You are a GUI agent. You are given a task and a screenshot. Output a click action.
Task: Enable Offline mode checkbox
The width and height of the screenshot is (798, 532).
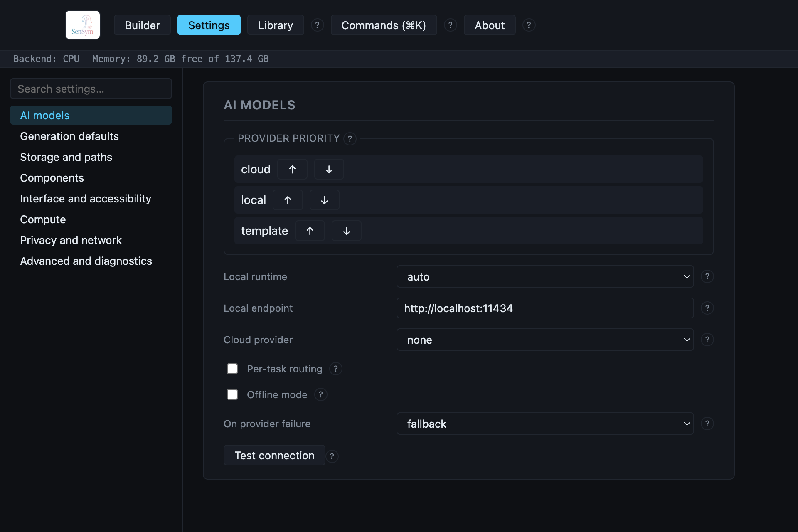pos(232,394)
